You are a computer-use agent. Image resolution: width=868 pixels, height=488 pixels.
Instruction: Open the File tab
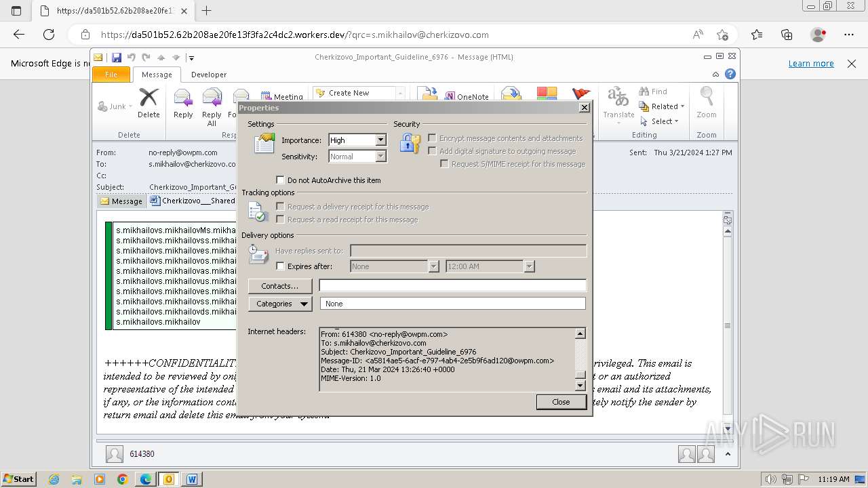point(111,75)
